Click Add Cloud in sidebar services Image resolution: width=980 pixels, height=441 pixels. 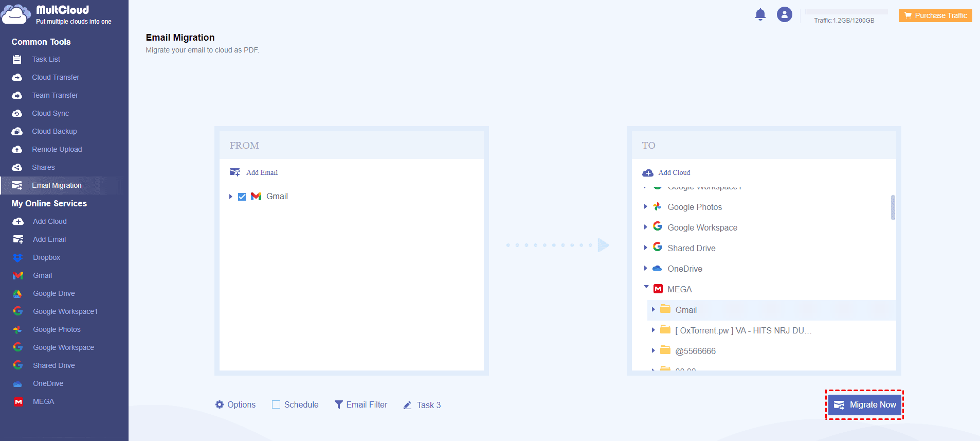[x=50, y=221]
